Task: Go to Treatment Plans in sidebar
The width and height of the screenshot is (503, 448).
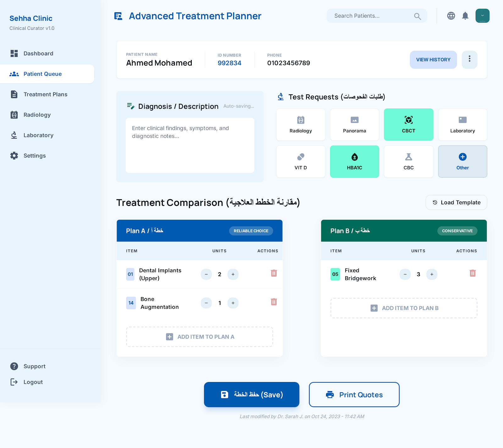Action: [x=45, y=94]
